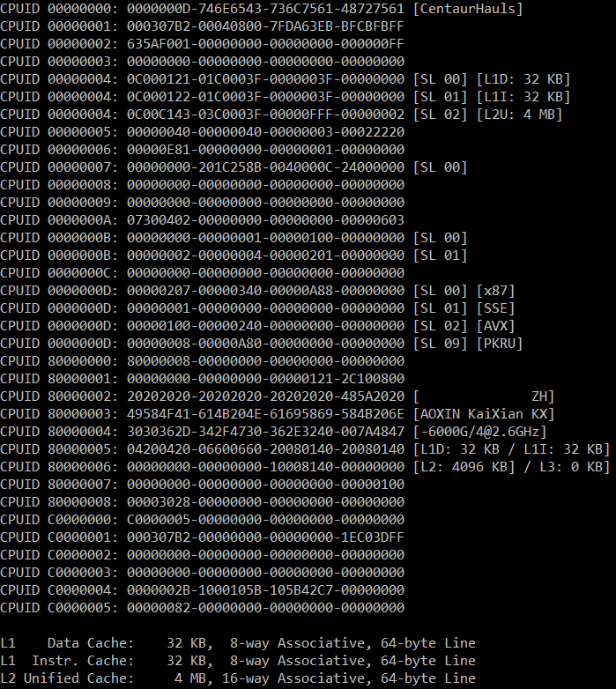Select the [-6000G/4@2.6GHz] text

point(479,432)
